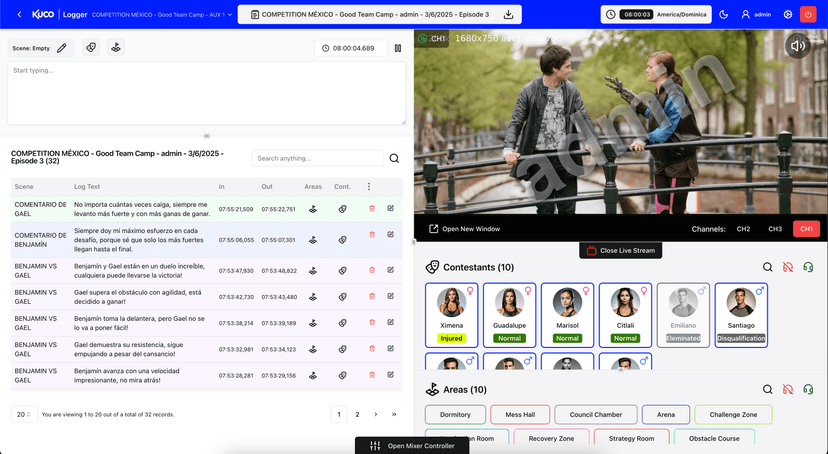Image resolution: width=828 pixels, height=454 pixels.
Task: Toggle dark mode with the moon icon
Action: click(x=724, y=15)
